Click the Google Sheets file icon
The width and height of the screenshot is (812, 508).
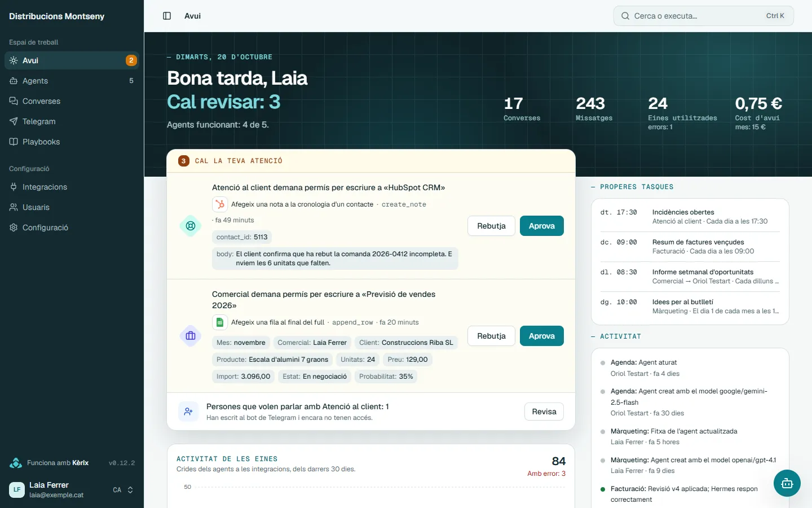(220, 322)
